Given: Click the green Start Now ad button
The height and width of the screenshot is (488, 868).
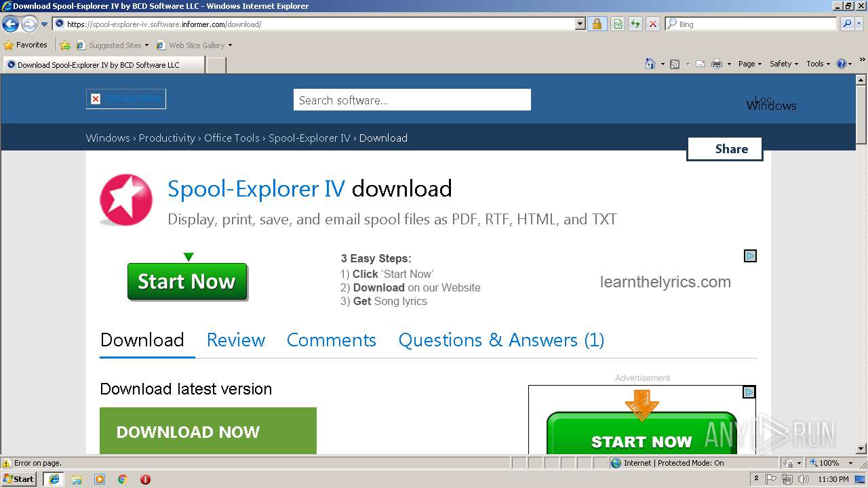Looking at the screenshot, I should click(x=187, y=281).
